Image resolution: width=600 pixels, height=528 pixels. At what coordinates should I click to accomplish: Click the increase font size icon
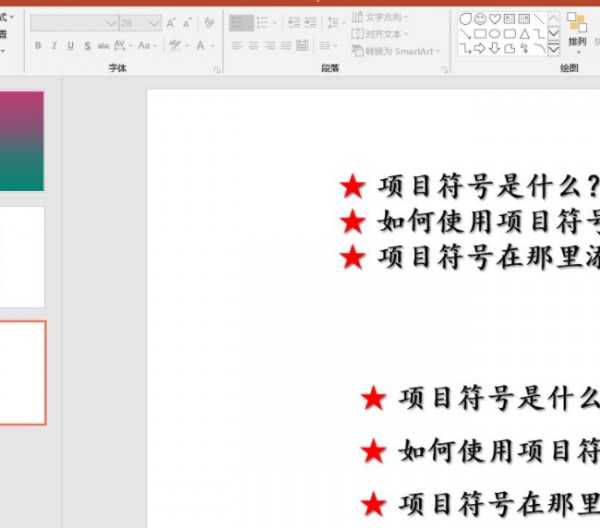[x=171, y=23]
